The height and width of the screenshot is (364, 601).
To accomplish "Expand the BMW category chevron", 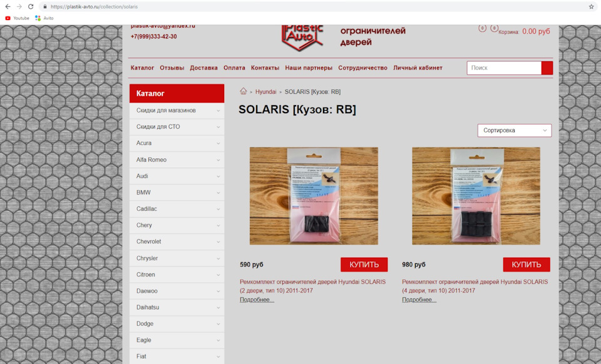I will (x=218, y=193).
